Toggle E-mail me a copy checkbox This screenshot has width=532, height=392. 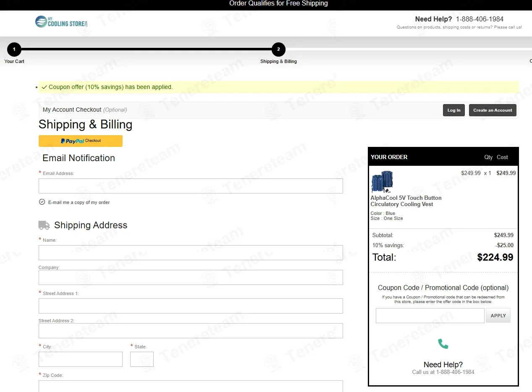[42, 202]
